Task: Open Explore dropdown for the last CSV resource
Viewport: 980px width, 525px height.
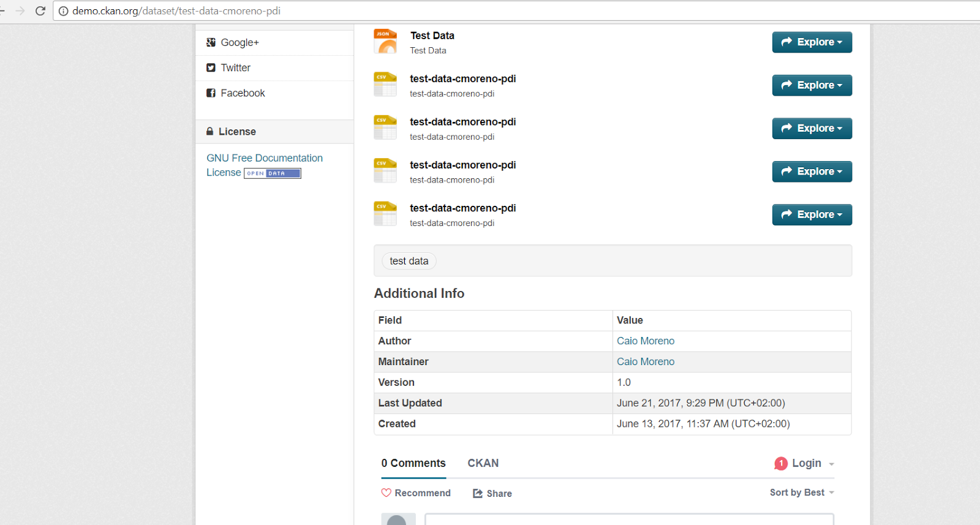Action: pyautogui.click(x=812, y=214)
